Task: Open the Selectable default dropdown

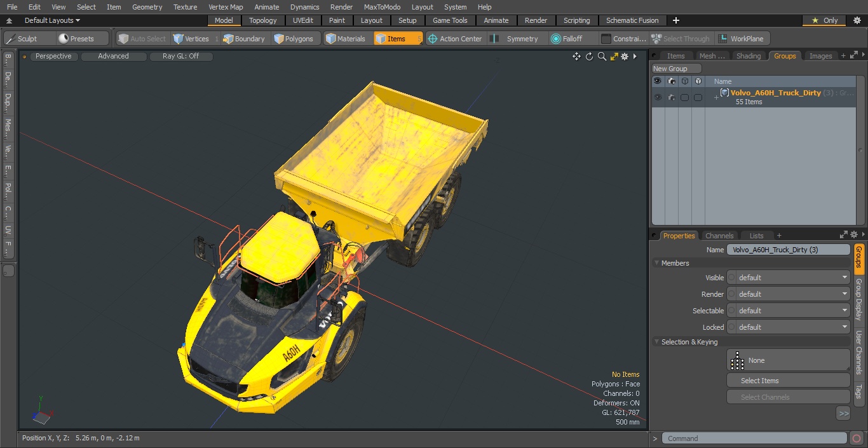Action: pyautogui.click(x=792, y=311)
